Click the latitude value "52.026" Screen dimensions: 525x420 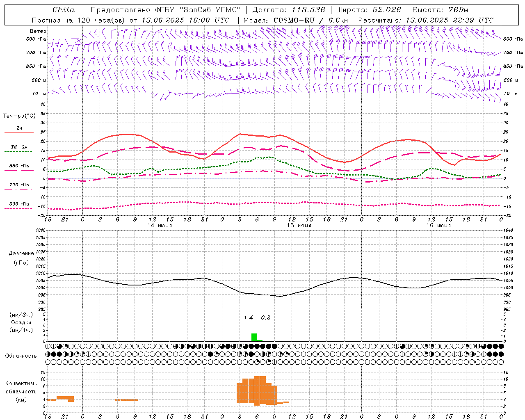[387, 10]
